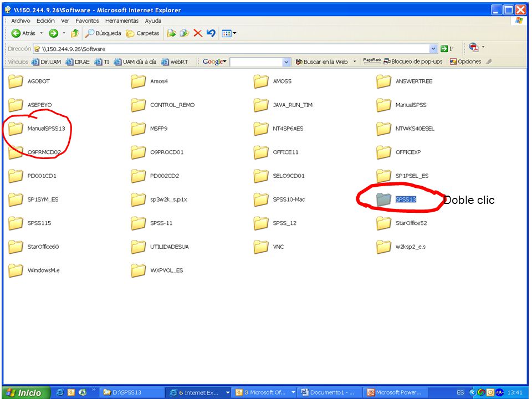This screenshot has height=399, width=532.
Task: Select the StarOffice52 folder icon
Action: (x=383, y=223)
